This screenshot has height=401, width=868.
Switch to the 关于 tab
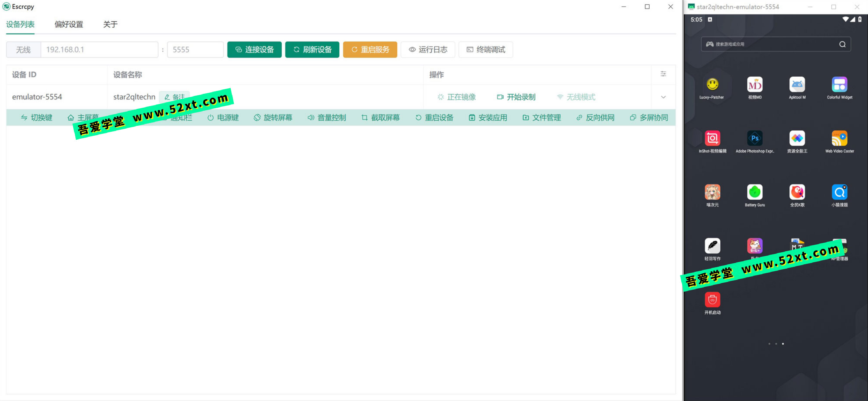pos(110,24)
